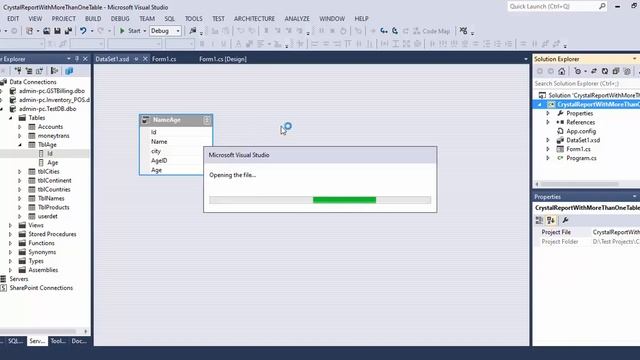Select the tblCountries table
Viewport: 640px width, 360px height.
pos(54,190)
